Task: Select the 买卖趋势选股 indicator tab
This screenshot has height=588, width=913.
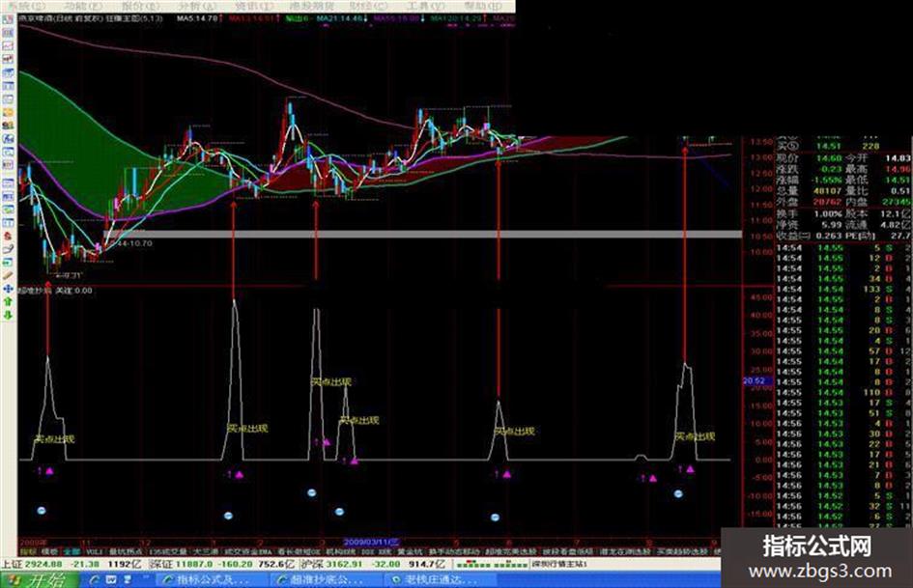Action: [682, 551]
